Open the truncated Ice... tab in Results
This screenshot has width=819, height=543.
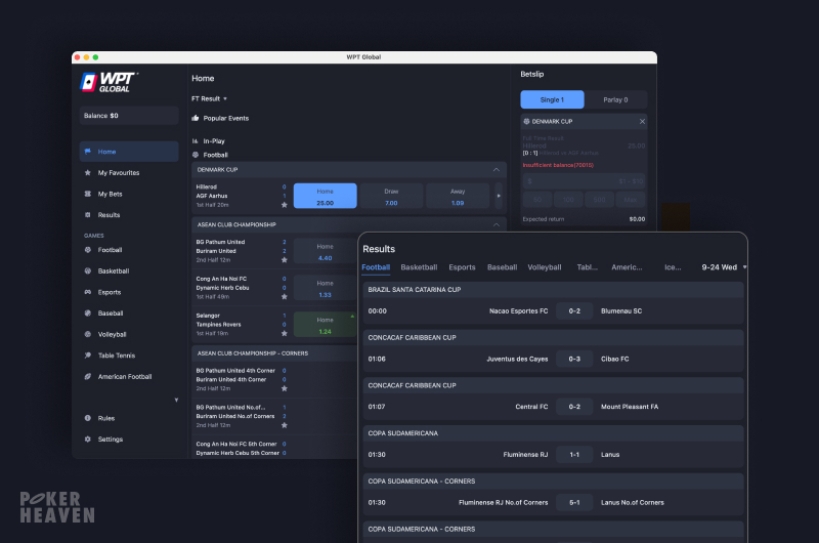coord(673,267)
